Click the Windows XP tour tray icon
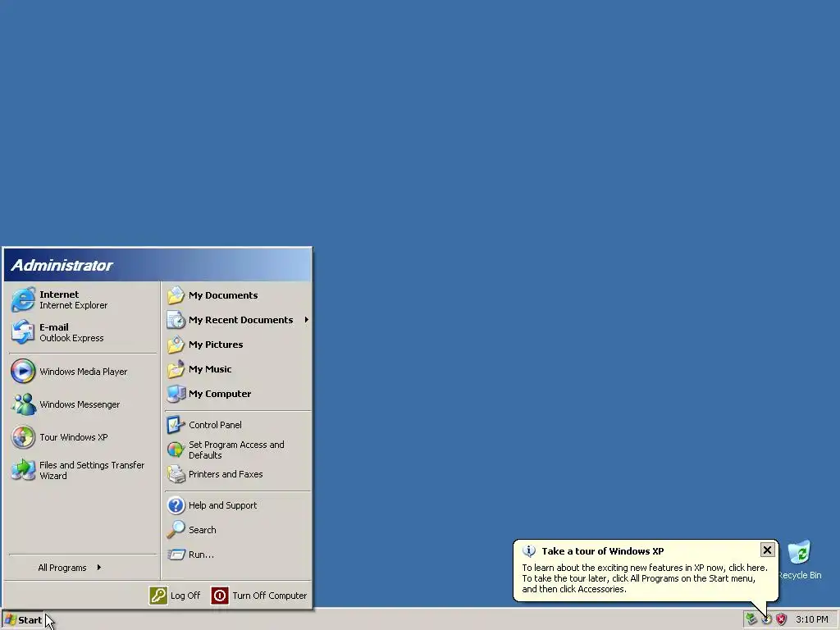The image size is (840, 630). click(767, 619)
